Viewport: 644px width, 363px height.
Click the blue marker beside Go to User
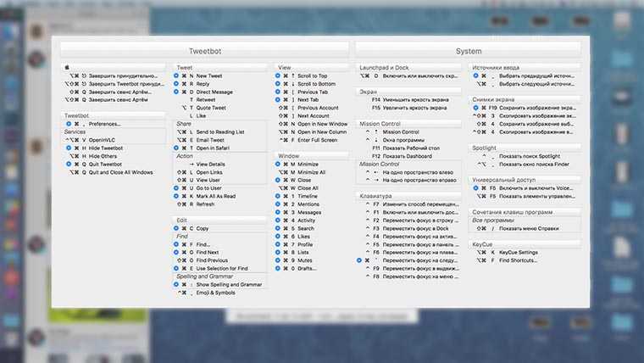175,188
